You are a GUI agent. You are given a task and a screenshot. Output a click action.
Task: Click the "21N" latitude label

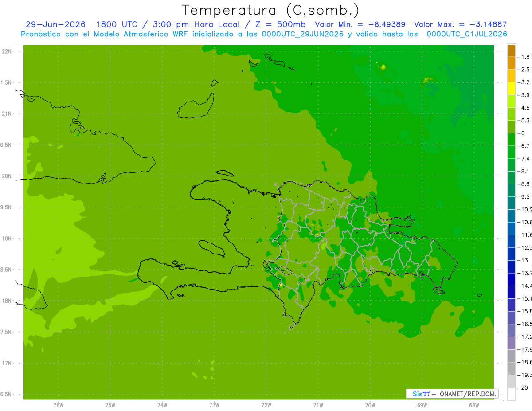click(6, 114)
